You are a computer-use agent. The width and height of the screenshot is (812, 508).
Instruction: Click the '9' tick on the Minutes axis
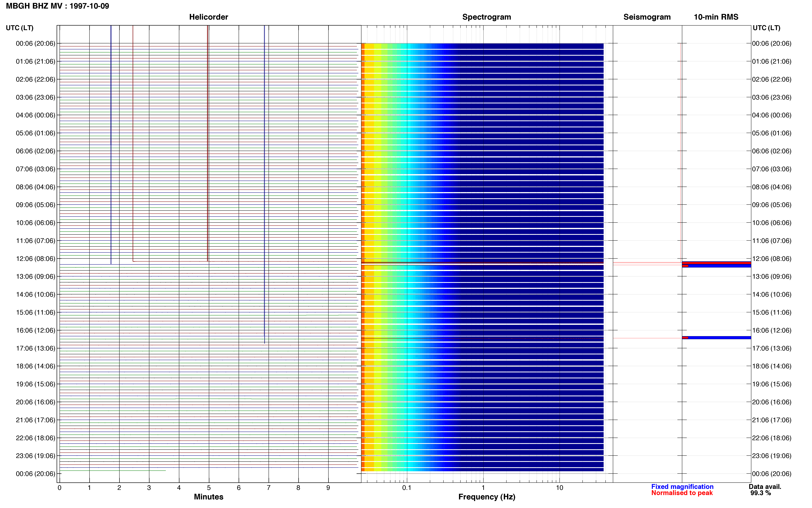click(328, 487)
